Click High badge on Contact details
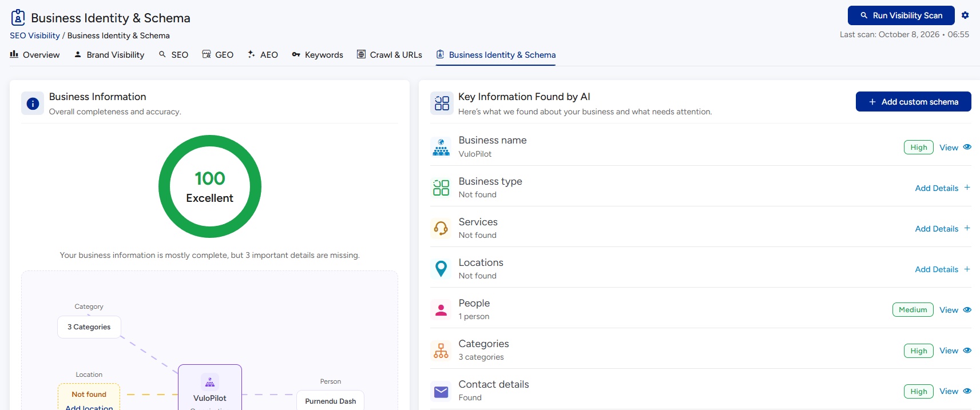 [919, 391]
